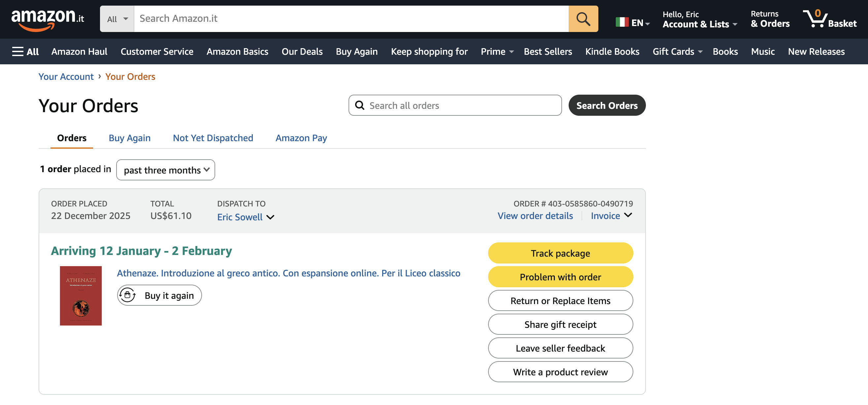Screen dimensions: 868x405
Task: Click the Athenaze book cover thumbnail
Action: coord(81,296)
